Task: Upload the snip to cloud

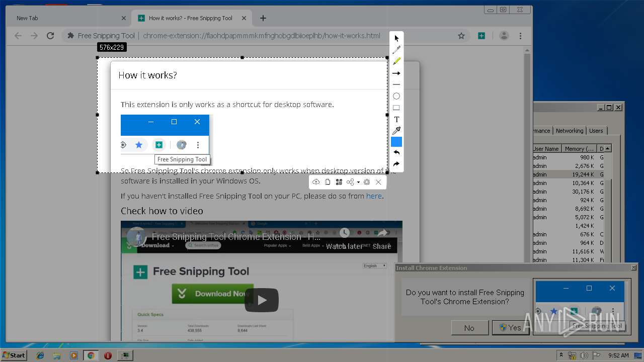Action: pyautogui.click(x=316, y=182)
